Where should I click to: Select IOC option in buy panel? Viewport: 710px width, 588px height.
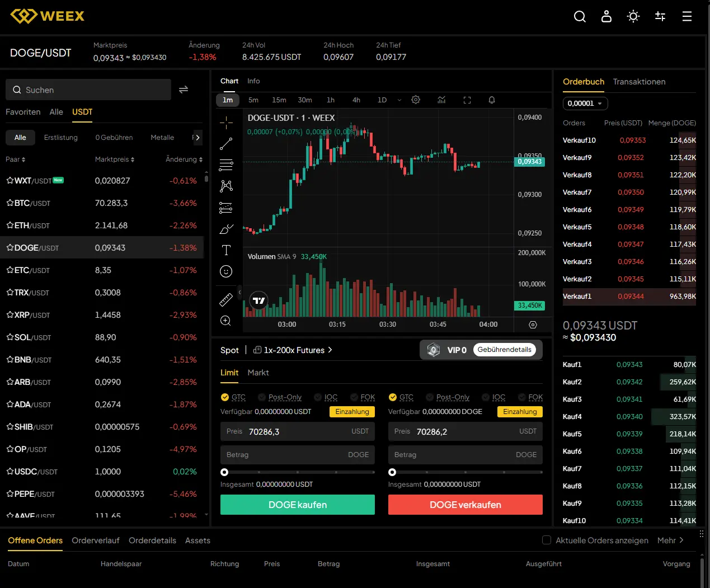326,397
